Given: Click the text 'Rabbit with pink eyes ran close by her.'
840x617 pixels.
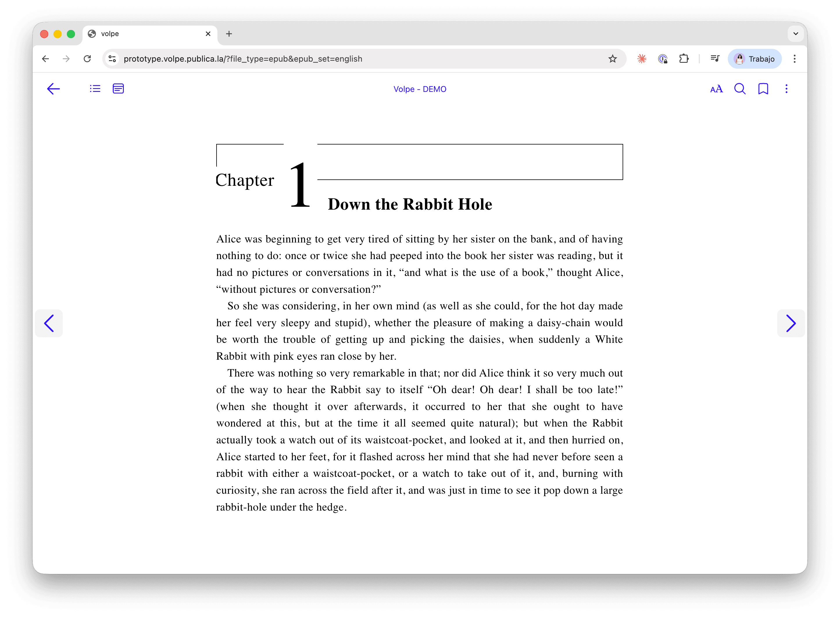Looking at the screenshot, I should pyautogui.click(x=306, y=356).
